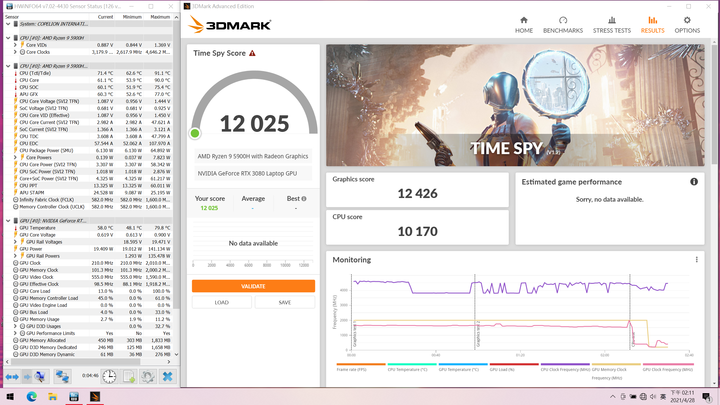
Task: Click the VALIDATE button
Action: tap(253, 286)
